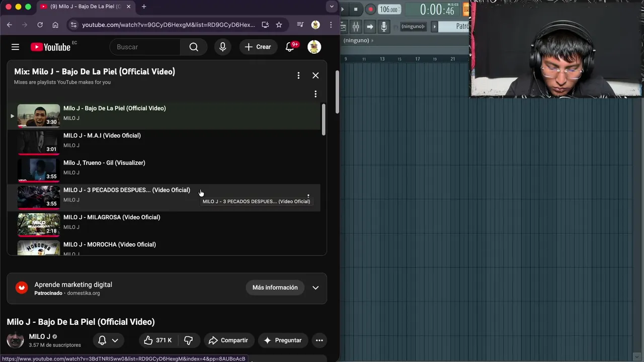The image size is (644, 362).
Task: Click the browser address bar URL
Action: [169, 25]
